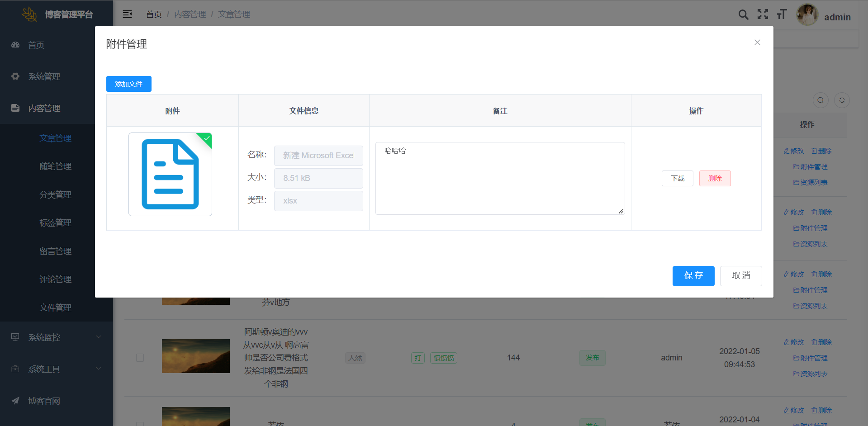Click the uploaded xlsx file thumbnail
The width and height of the screenshot is (868, 426).
[x=170, y=174]
